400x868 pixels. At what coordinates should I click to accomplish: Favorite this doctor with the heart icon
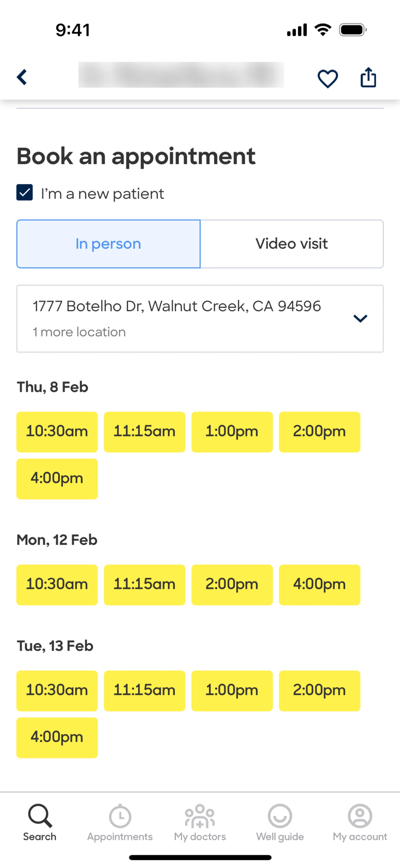[x=328, y=78]
